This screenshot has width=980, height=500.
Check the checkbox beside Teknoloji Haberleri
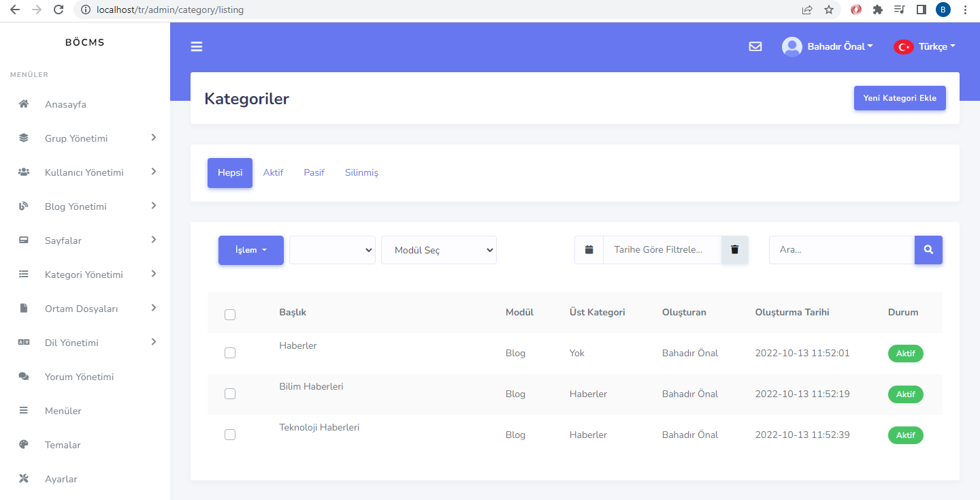(x=230, y=434)
